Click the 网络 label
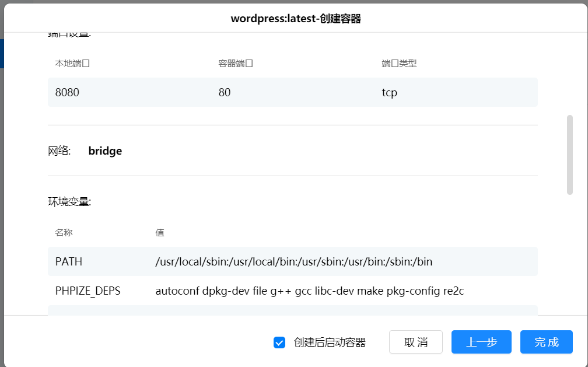 [x=60, y=151]
